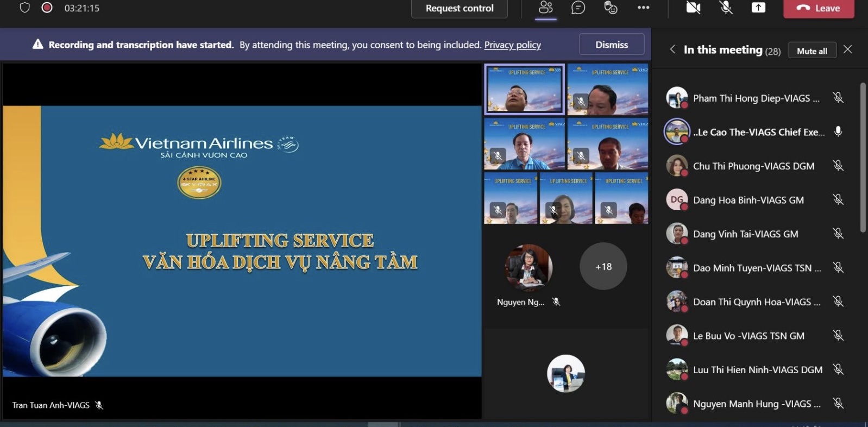Dismiss the recording notification banner
Viewport: 868px width, 427px height.
click(x=612, y=45)
